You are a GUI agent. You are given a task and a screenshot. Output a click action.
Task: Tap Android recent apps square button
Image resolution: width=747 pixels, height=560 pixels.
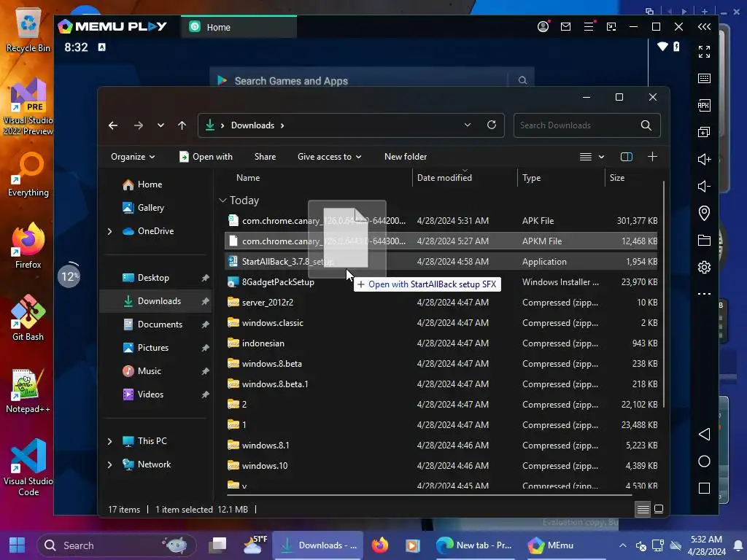[x=704, y=488]
